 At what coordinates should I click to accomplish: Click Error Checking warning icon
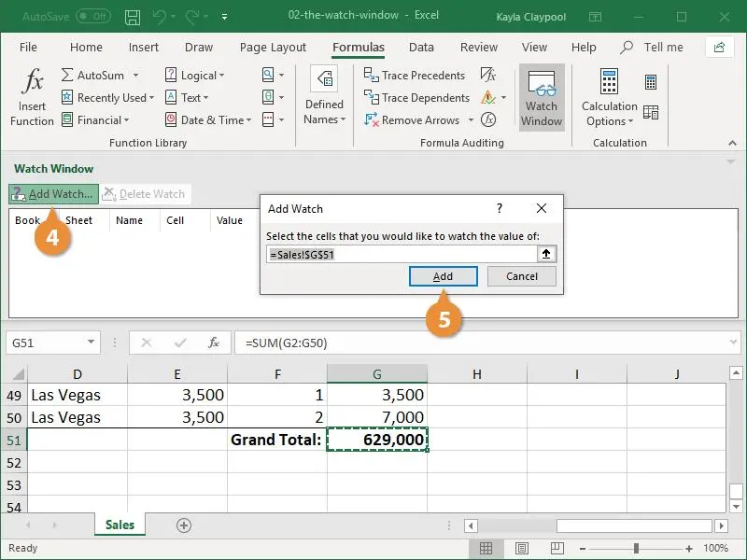pos(487,97)
